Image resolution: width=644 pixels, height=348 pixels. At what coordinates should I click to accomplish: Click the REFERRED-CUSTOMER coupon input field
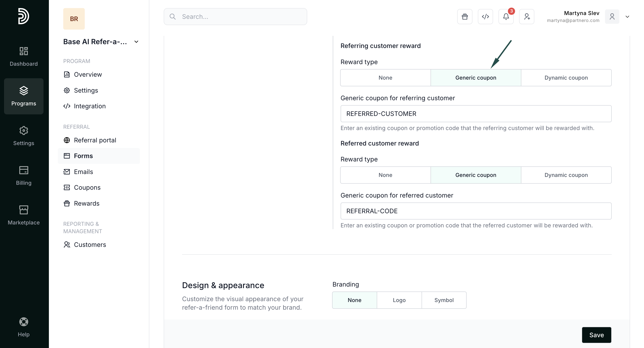(x=476, y=114)
